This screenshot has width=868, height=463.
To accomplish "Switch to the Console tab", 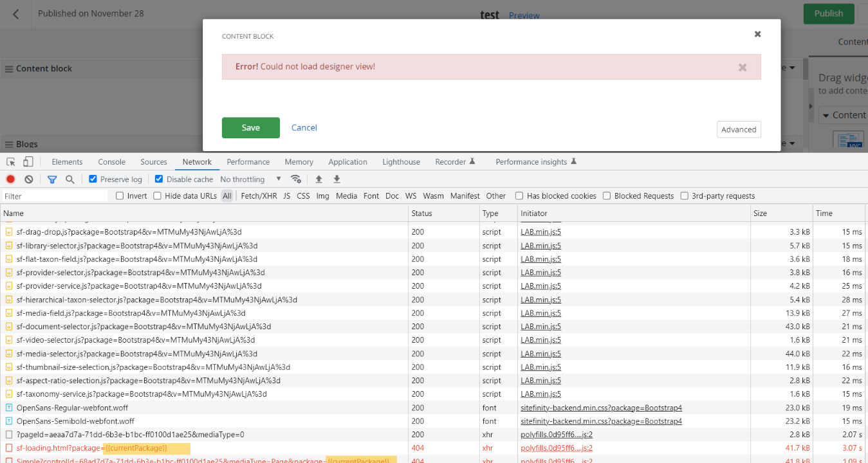I will pos(112,162).
